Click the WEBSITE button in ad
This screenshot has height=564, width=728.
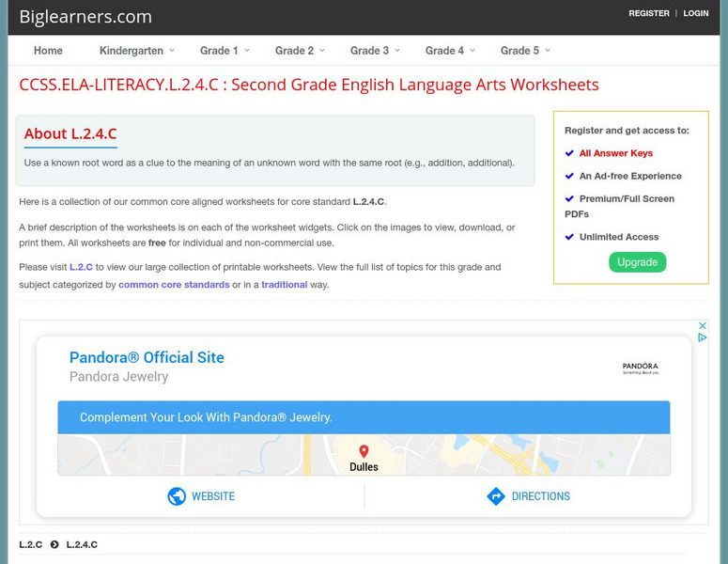pyautogui.click(x=201, y=496)
